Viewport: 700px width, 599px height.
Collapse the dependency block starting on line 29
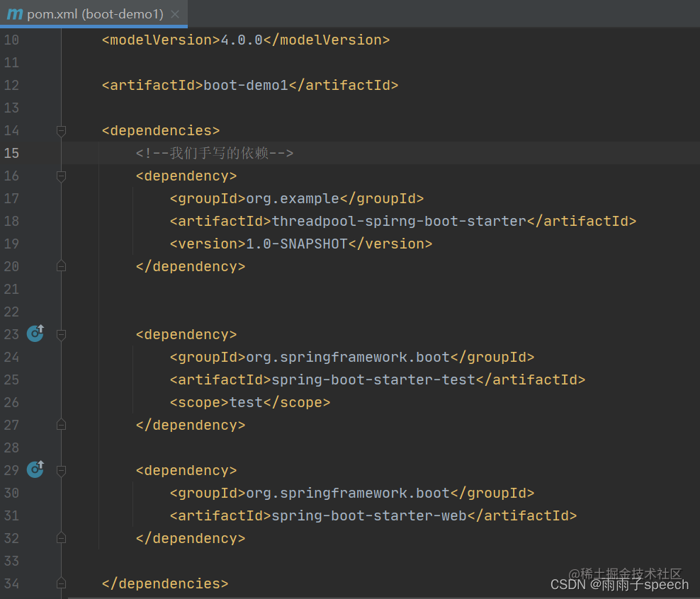click(x=62, y=471)
